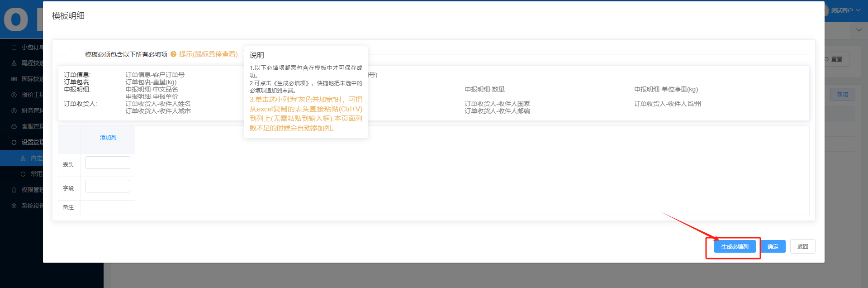The image size is (868, 288).
Task: Click 订单收货人-收件人城市 text
Action: (158, 111)
